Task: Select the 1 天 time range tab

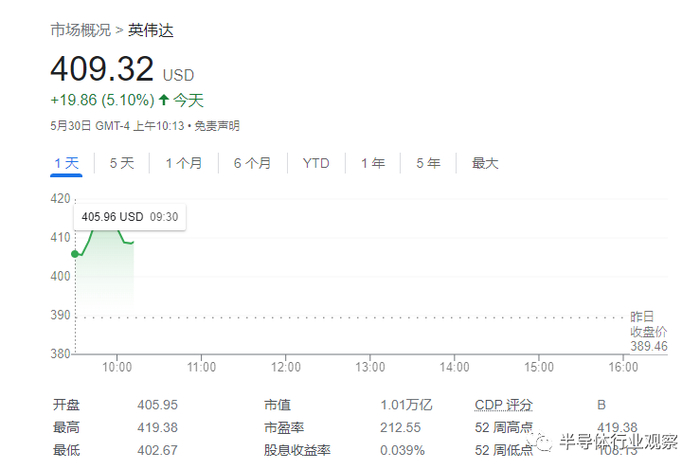Action: (66, 163)
